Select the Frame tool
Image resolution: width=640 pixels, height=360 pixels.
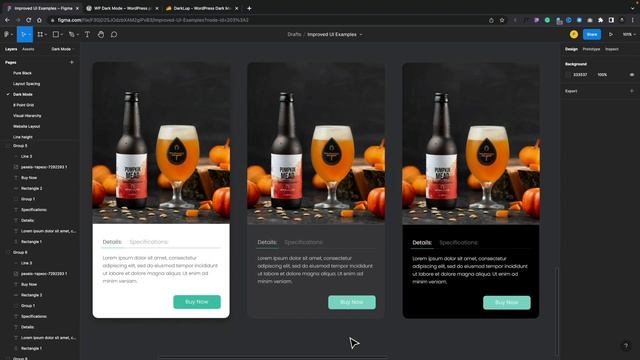pyautogui.click(x=40, y=34)
